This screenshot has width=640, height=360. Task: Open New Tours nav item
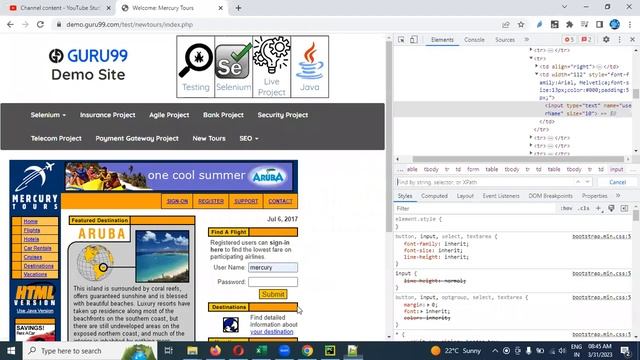coord(209,138)
